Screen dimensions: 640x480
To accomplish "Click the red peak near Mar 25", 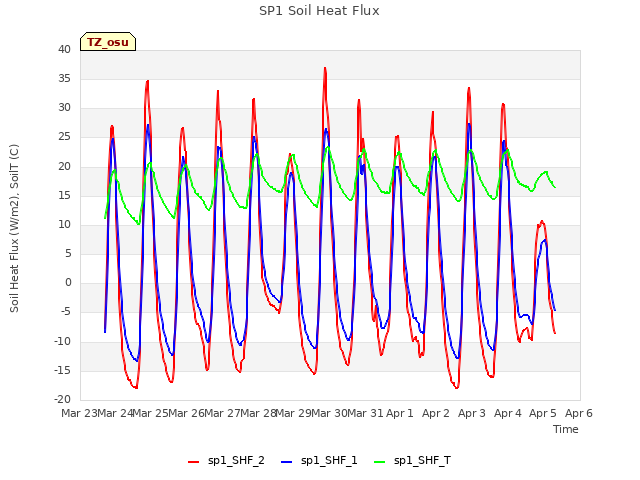I will point(147,81).
